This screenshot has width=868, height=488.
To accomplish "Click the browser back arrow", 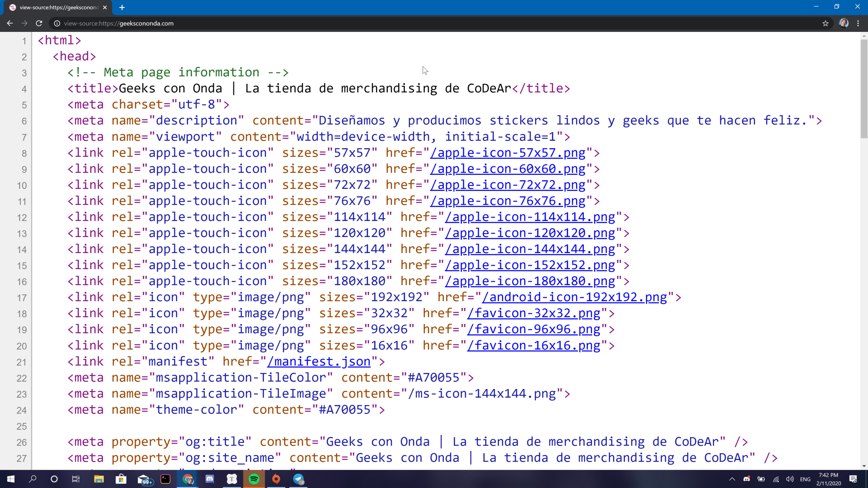I will point(10,23).
